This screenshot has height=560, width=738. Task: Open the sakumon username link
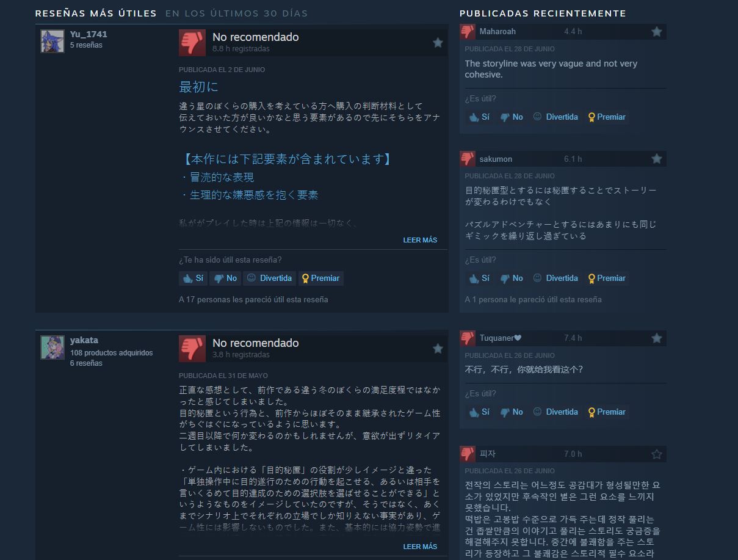(x=496, y=159)
